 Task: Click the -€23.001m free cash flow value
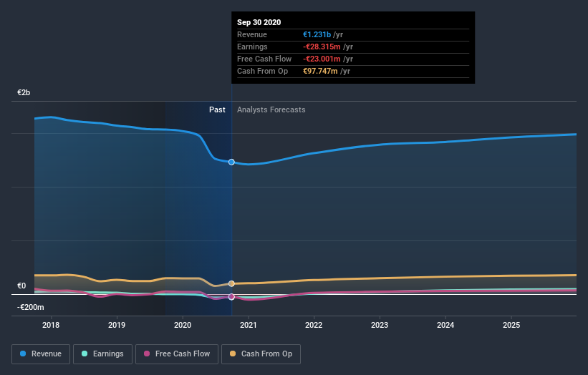coord(322,59)
